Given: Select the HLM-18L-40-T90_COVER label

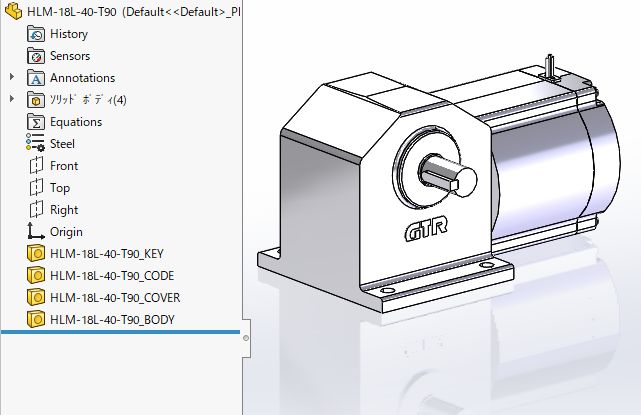Looking at the screenshot, I should tap(115, 298).
